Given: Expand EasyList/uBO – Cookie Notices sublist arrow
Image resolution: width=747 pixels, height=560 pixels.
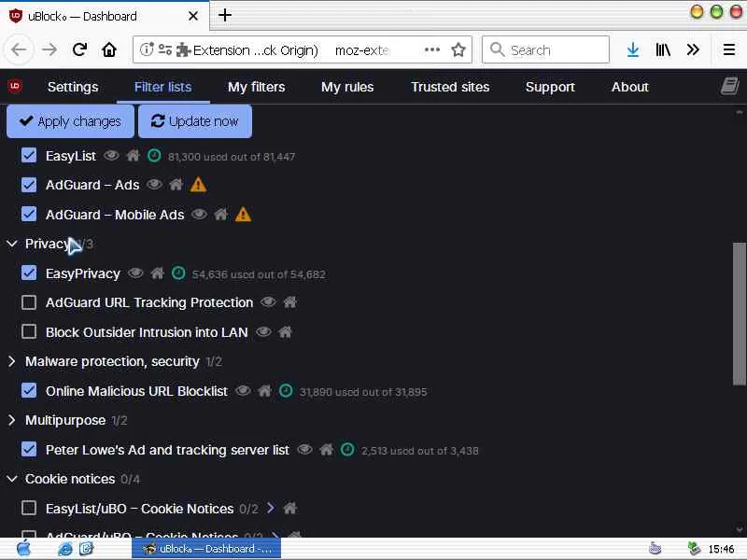Looking at the screenshot, I should [x=271, y=508].
